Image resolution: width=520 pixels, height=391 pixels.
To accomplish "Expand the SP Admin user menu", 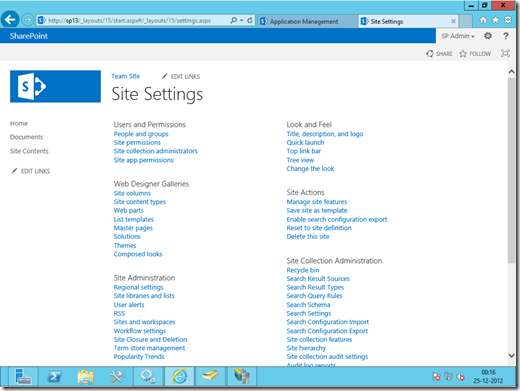I will (x=458, y=36).
